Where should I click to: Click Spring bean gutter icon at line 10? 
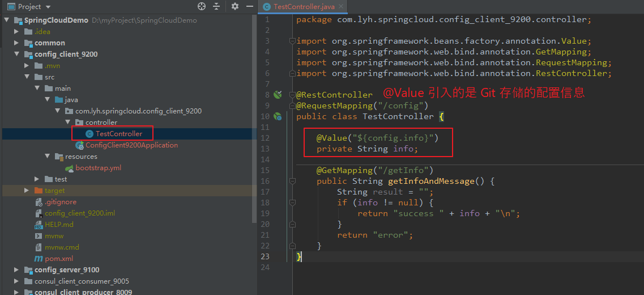[278, 116]
